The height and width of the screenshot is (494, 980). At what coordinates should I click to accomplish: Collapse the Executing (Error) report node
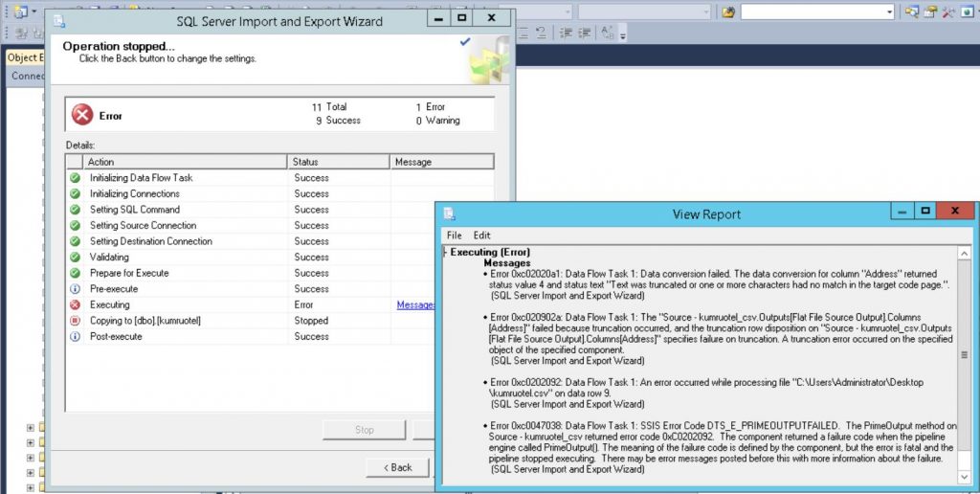point(445,253)
